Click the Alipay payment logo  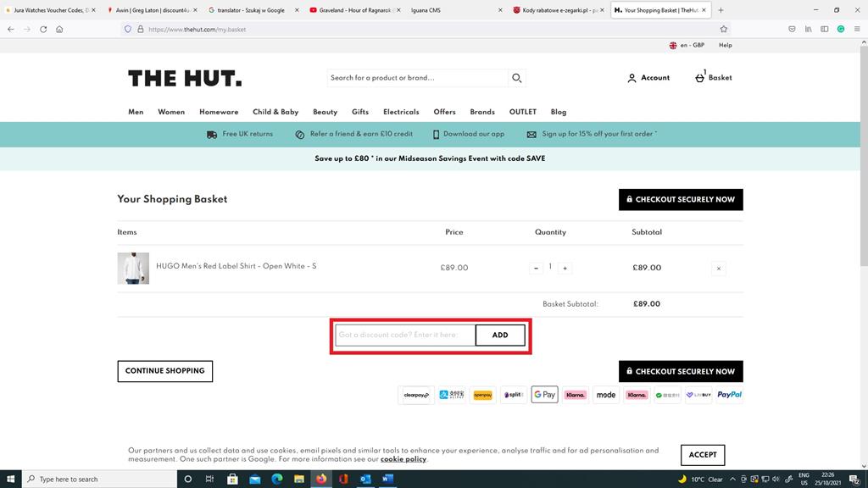click(452, 395)
